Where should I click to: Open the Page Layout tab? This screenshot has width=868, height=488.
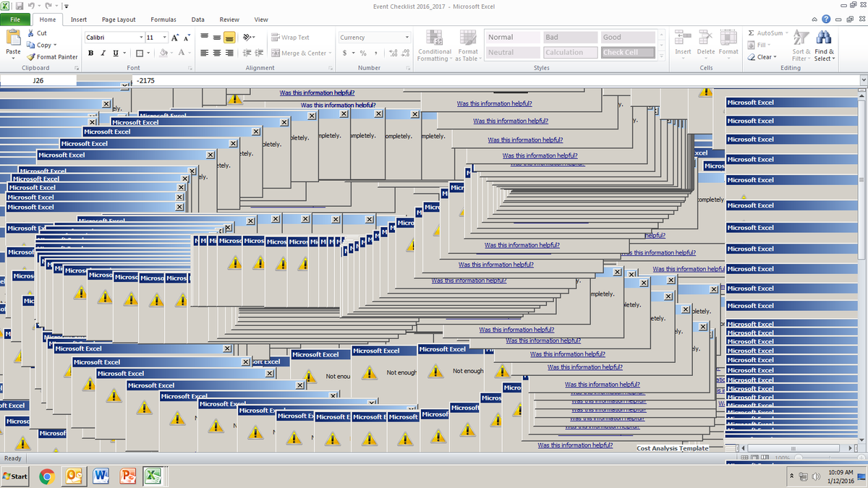(x=119, y=20)
